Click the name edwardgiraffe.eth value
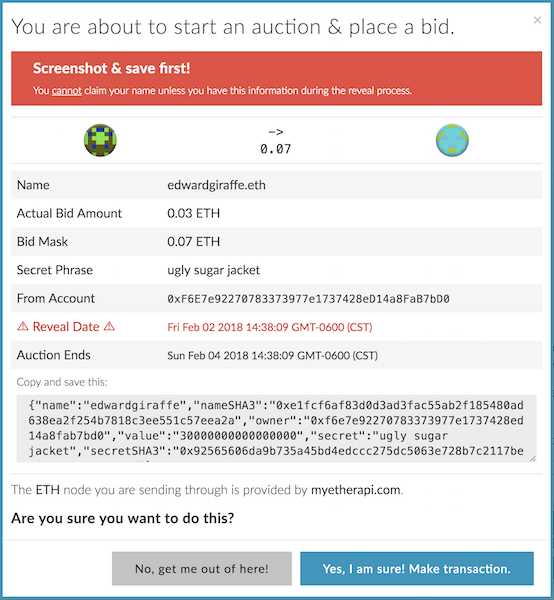 click(x=216, y=185)
